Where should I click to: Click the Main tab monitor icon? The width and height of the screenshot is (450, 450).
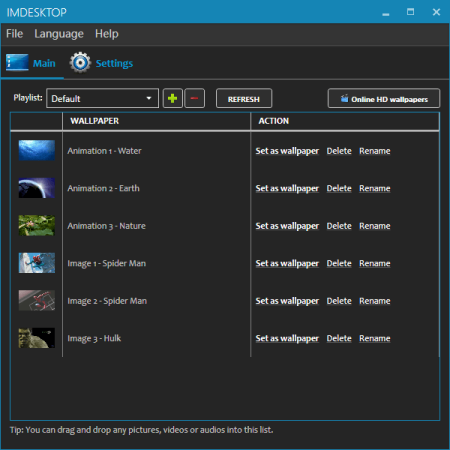click(x=17, y=62)
